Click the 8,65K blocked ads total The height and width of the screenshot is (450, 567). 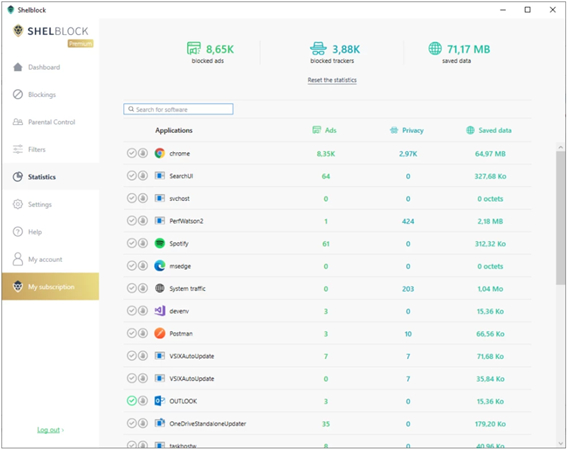pyautogui.click(x=220, y=49)
